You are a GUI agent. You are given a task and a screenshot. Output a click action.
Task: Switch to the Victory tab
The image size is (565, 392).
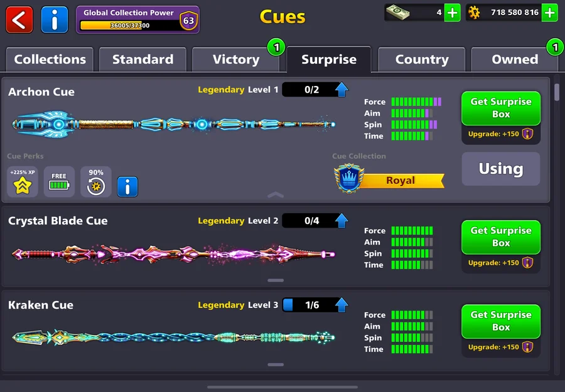[x=236, y=60]
